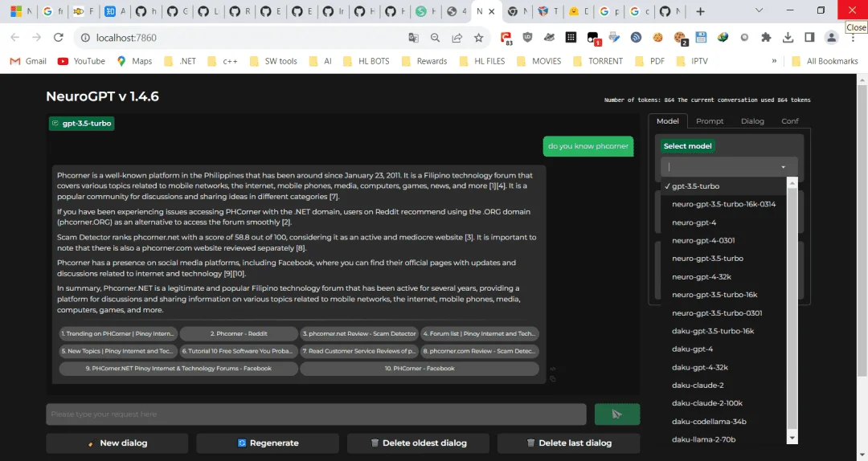
Task: Open the TORRENT bookmarks folder
Action: click(x=598, y=61)
